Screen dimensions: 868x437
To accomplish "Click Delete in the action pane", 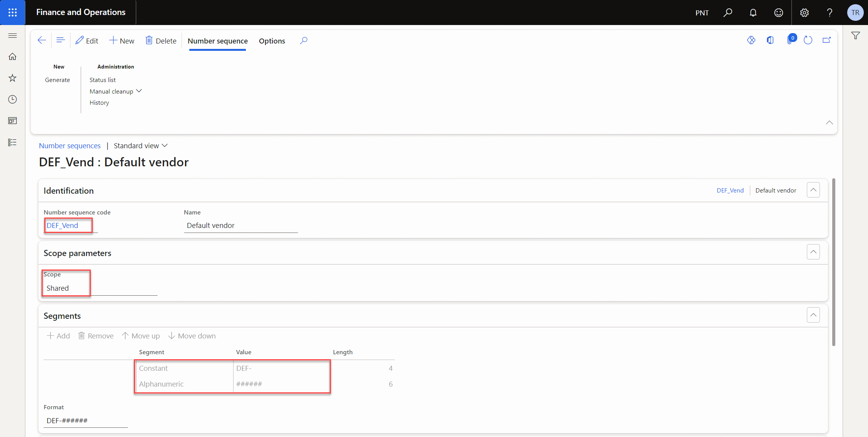I will click(161, 40).
